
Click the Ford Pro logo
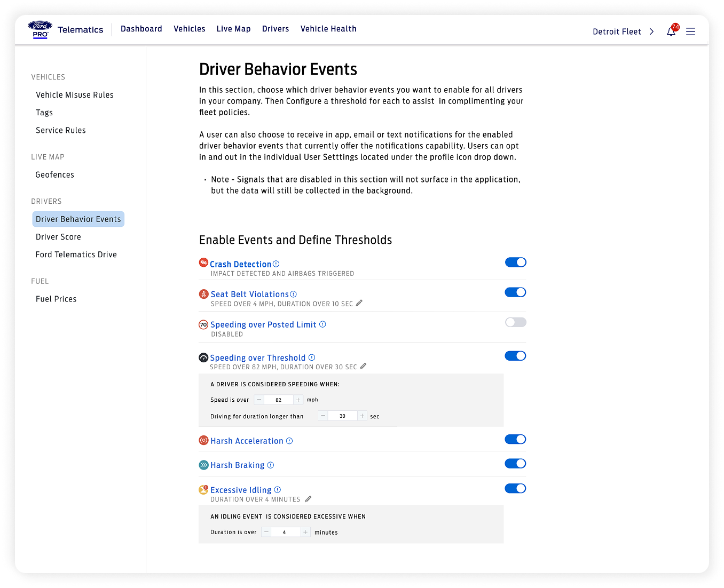point(40,29)
